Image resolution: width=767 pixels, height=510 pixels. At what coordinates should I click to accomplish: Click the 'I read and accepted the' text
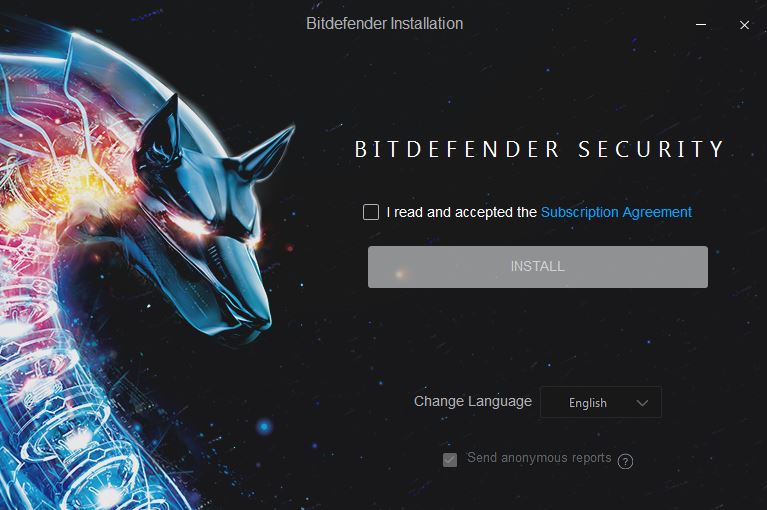[461, 212]
